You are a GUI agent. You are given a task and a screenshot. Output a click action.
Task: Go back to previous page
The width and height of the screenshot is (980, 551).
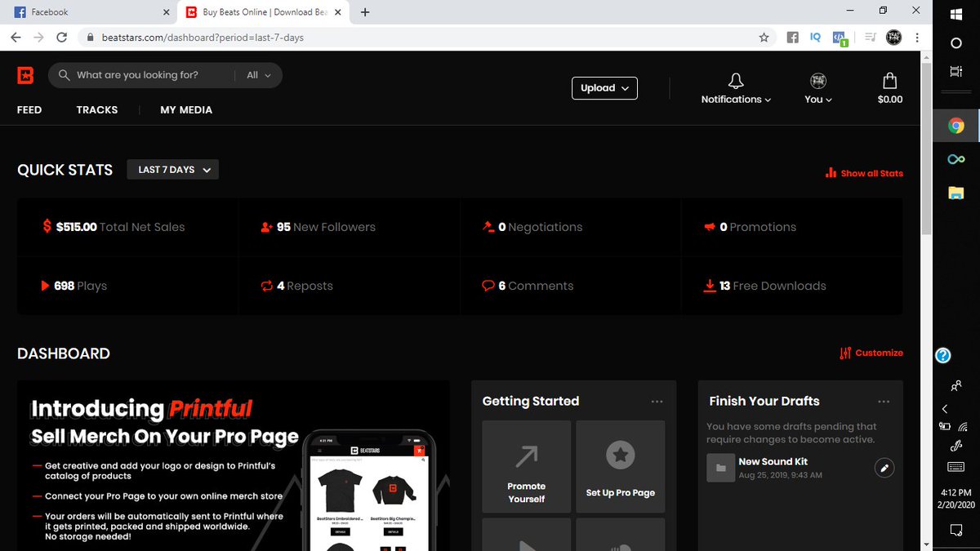[16, 37]
